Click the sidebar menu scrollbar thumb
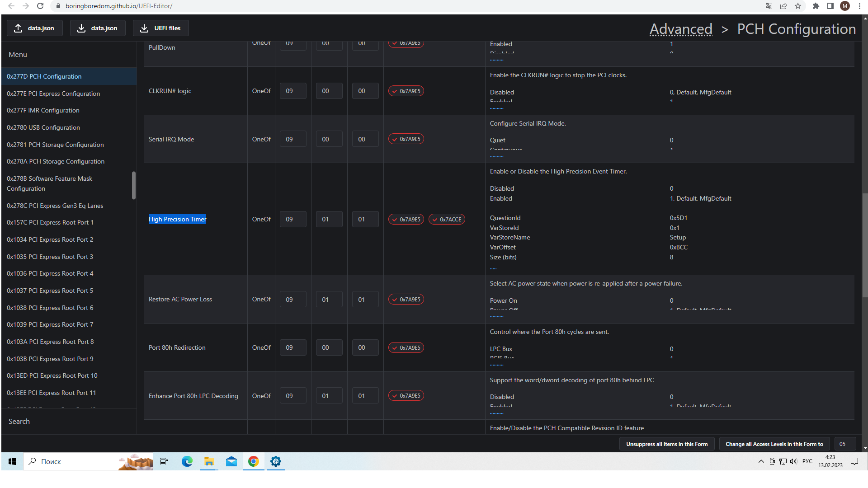The height and width of the screenshot is (488, 868). click(133, 185)
